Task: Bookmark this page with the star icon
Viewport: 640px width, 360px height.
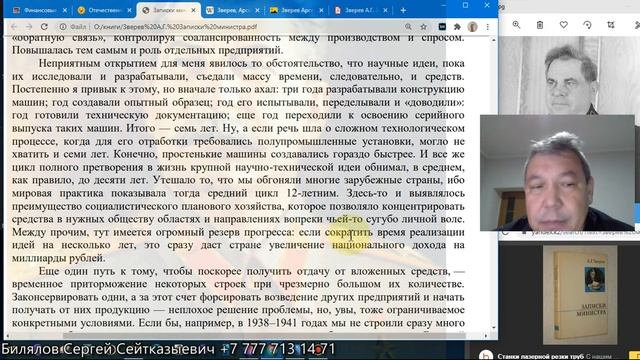Action: pyautogui.click(x=423, y=27)
